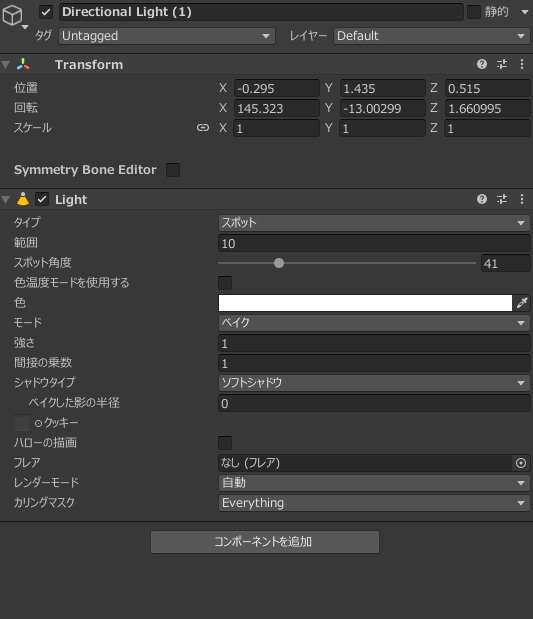533x619 pixels.
Task: Click position X field -0.295
Action: 276,88
